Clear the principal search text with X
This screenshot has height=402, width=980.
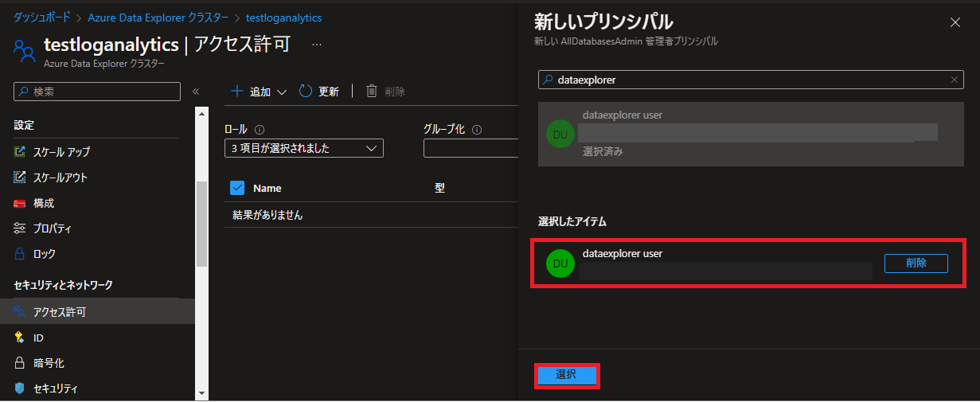955,80
